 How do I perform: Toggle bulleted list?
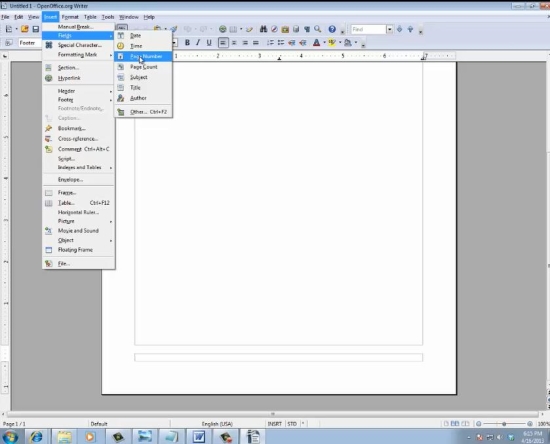(281, 43)
